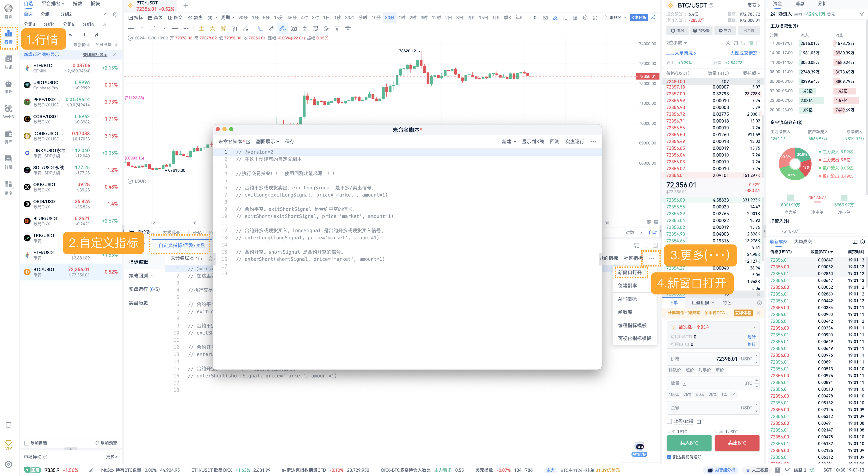Image resolution: width=868 pixels, height=476 pixels.
Task: Expand the 新建 dropdown in script window
Action: pyautogui.click(x=508, y=142)
